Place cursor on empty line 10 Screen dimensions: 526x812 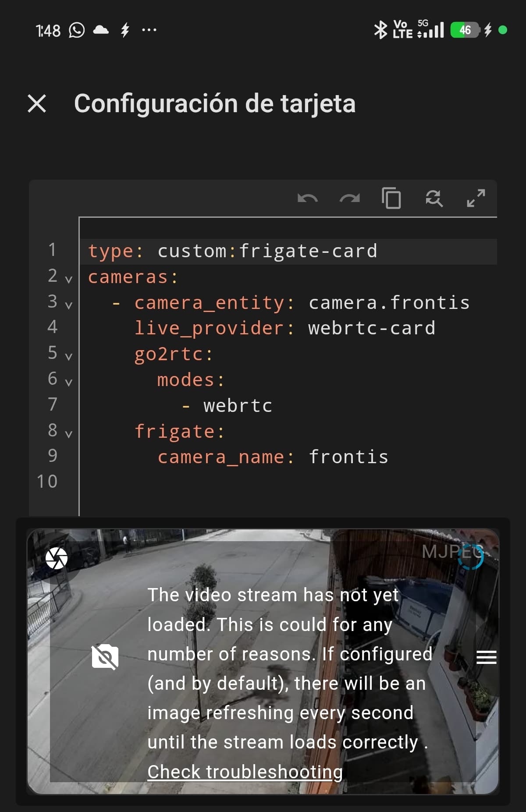coord(288,482)
